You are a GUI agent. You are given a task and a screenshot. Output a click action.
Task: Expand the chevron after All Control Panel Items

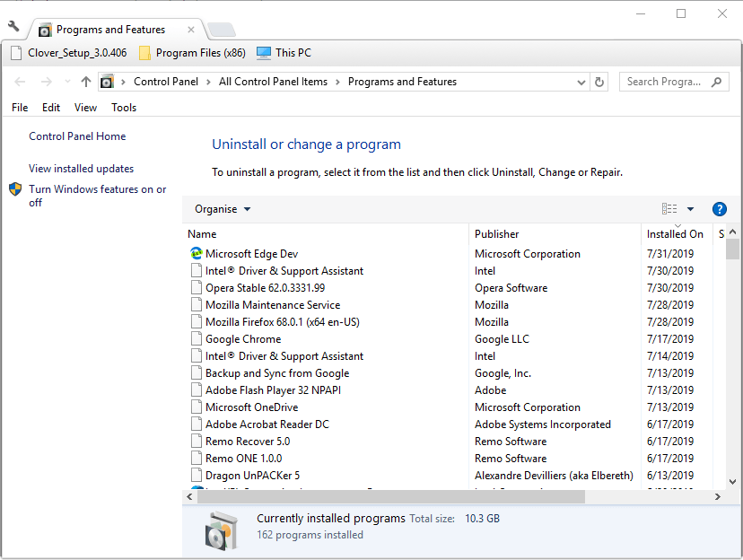[x=338, y=82]
